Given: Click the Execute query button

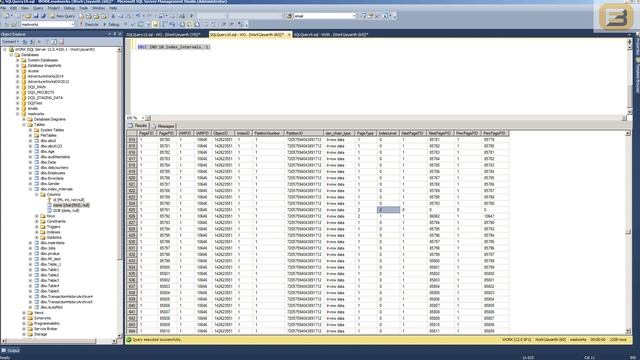Looking at the screenshot, I should click(89, 24).
